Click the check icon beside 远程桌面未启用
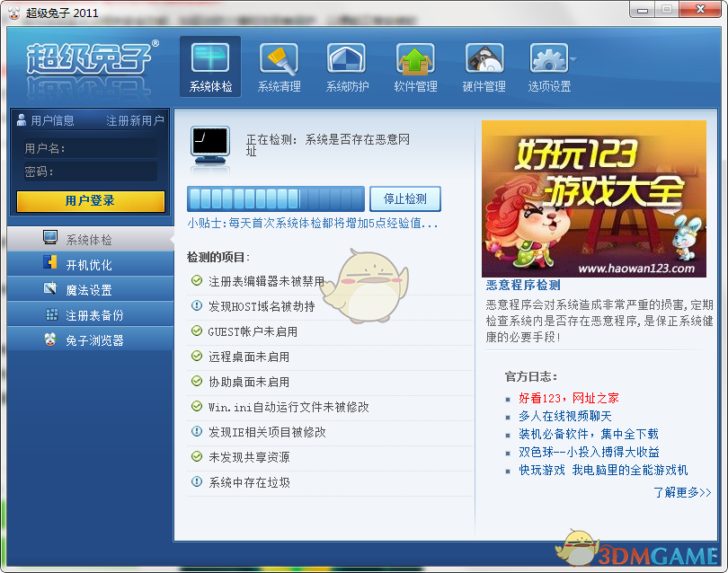The image size is (728, 573). pyautogui.click(x=197, y=356)
